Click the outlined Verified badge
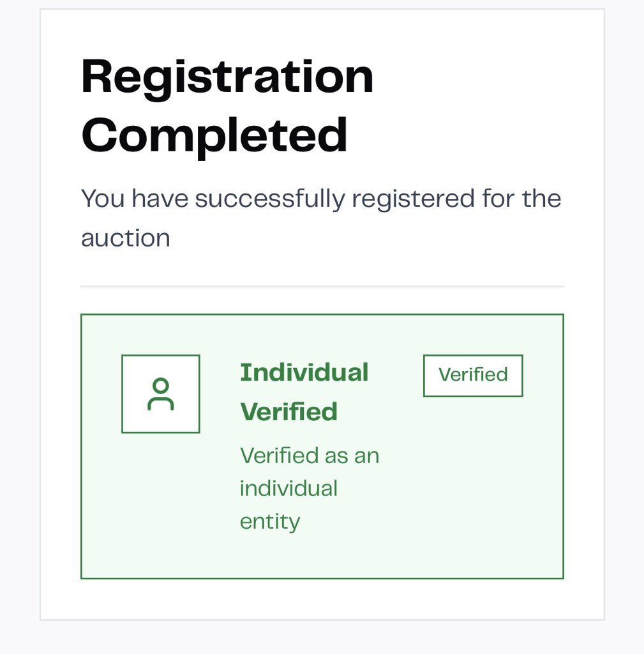644x654 pixels. tap(473, 376)
